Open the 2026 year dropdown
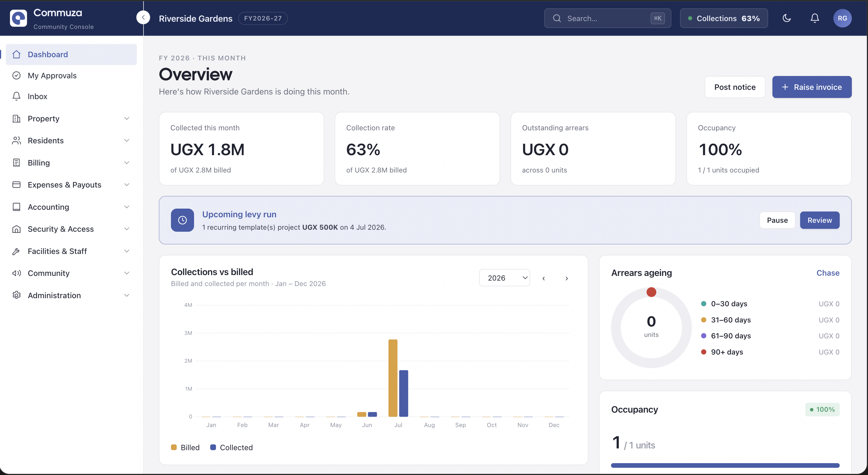868x475 pixels. [504, 278]
